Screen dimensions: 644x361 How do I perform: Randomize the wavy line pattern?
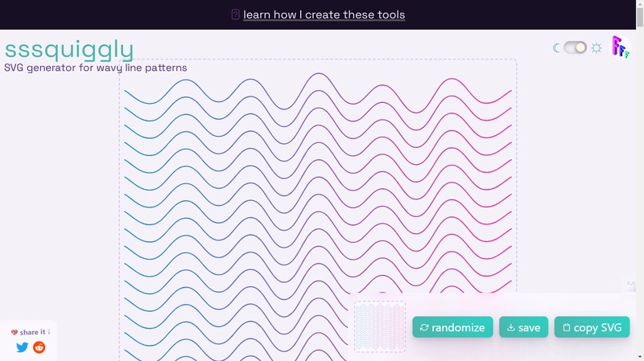[452, 327]
